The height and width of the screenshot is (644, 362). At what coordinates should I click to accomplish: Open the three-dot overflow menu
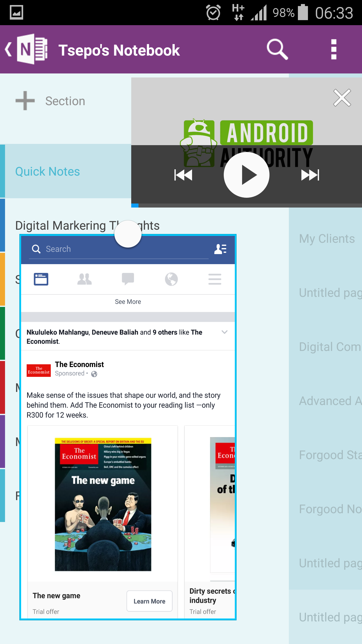point(334,49)
